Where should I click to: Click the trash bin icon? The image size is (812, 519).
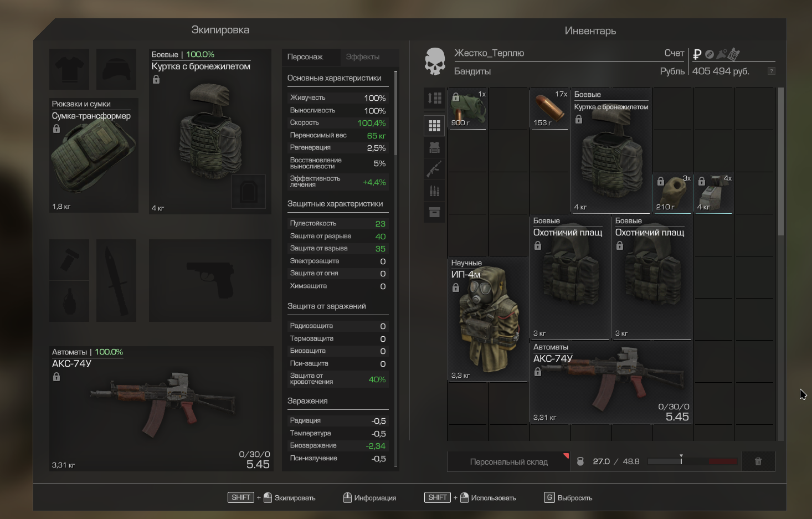click(x=758, y=461)
